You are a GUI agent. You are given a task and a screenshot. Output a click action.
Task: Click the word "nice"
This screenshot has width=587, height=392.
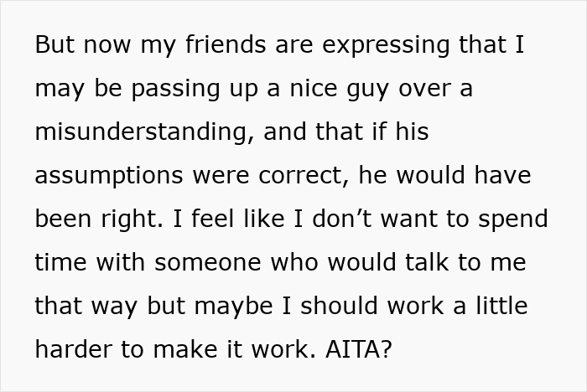click(x=295, y=89)
